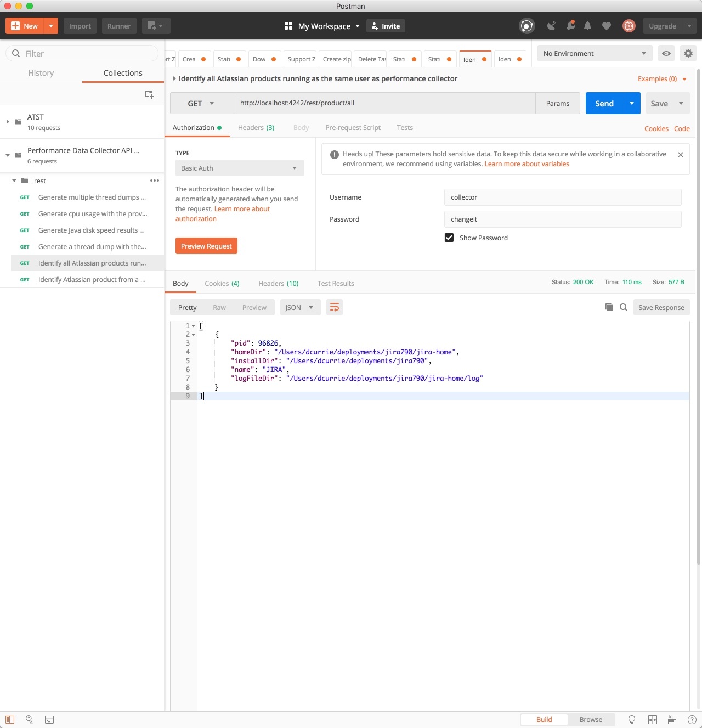Switch to the History tab
The width and height of the screenshot is (702, 728).
click(x=41, y=73)
